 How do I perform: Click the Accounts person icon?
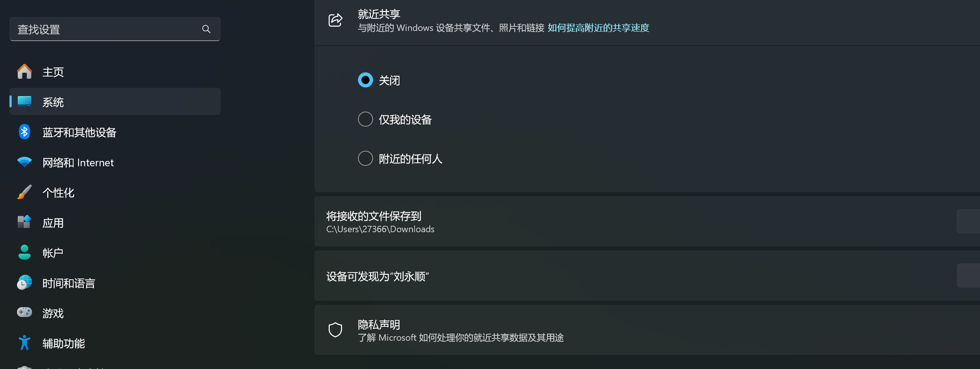tap(25, 252)
